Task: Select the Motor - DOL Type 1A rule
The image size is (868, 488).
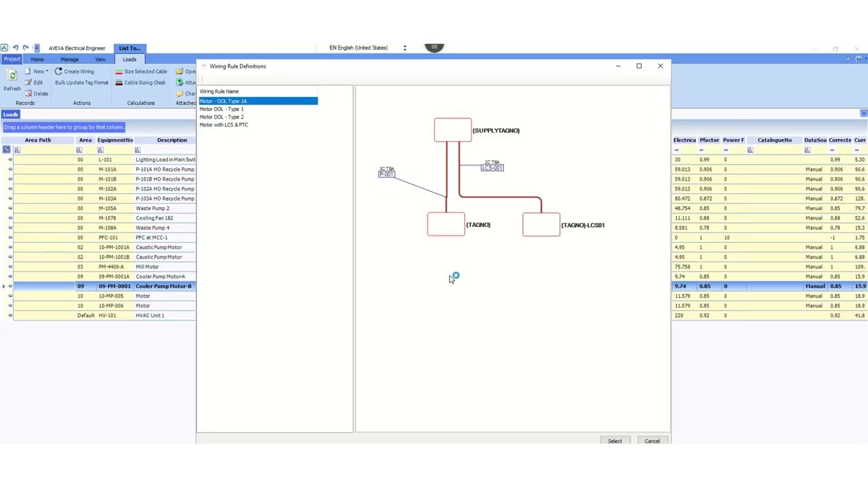Action: (258, 101)
